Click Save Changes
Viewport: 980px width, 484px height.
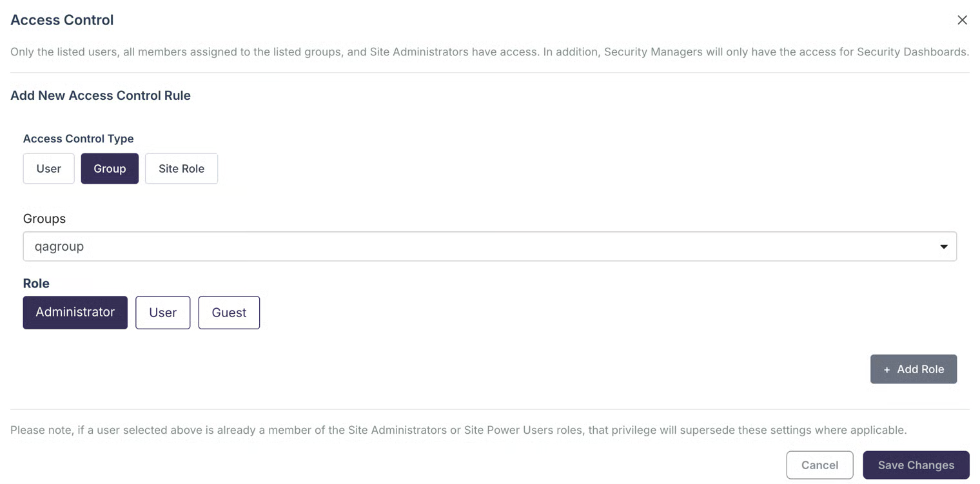(x=916, y=465)
